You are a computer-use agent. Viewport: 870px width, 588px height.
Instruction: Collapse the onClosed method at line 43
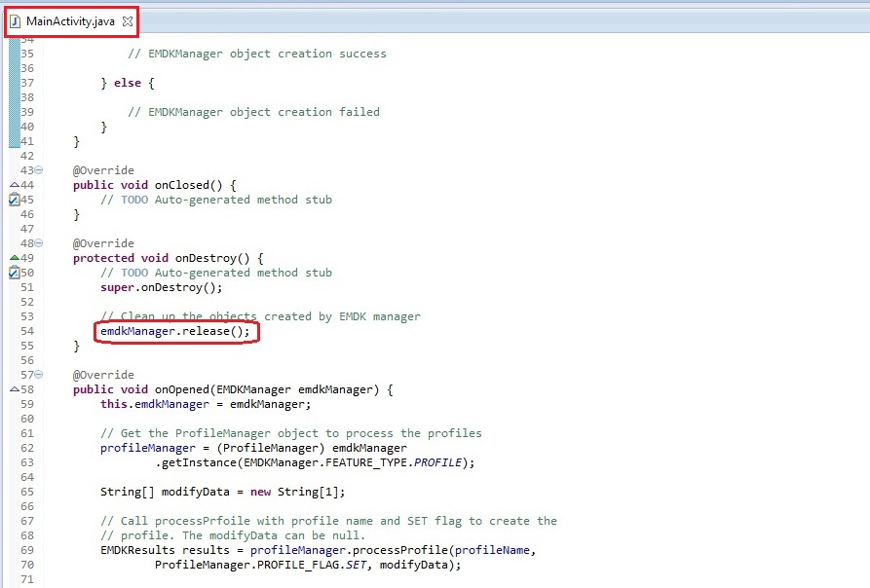pyautogui.click(x=39, y=170)
